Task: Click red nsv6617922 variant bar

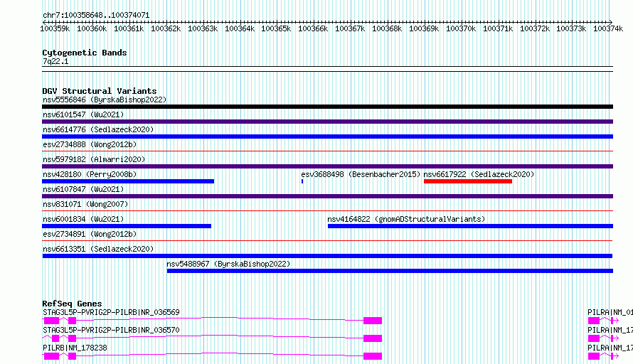Action: 468,181
